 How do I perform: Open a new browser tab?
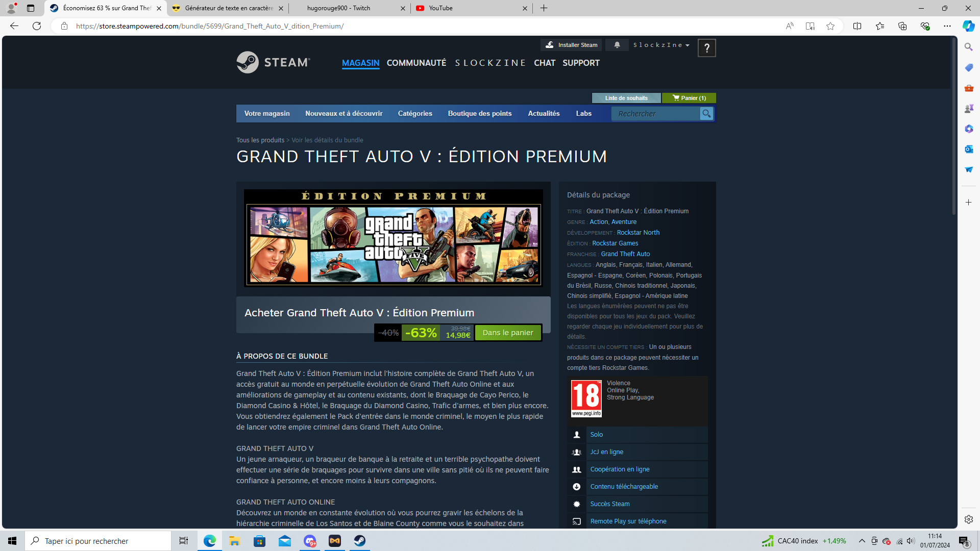pos(544,8)
